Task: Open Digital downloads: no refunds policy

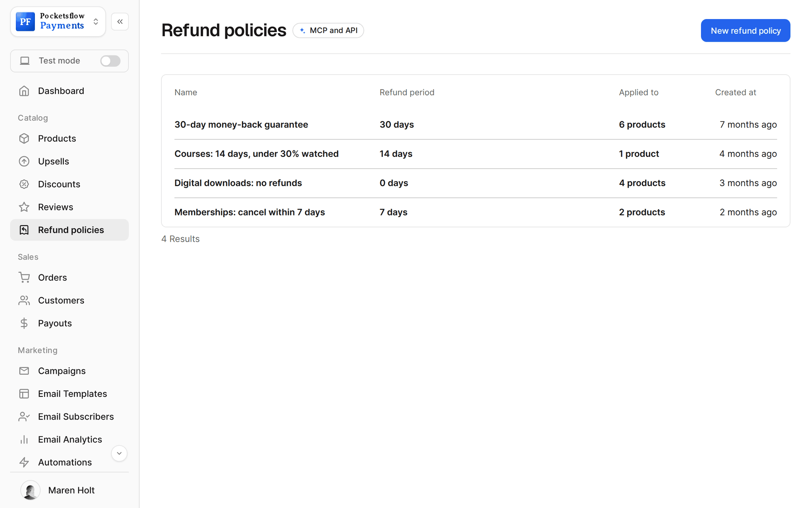Action: coord(238,183)
